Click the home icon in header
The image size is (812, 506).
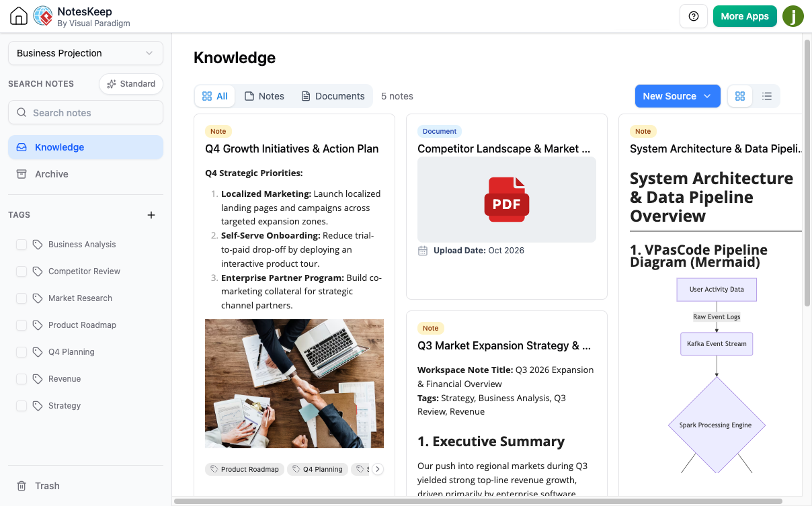[19, 16]
